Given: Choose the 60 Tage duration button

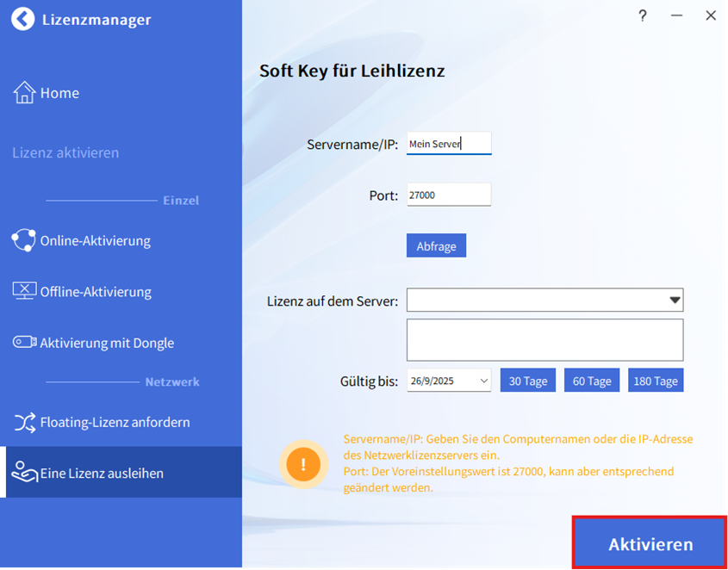Looking at the screenshot, I should click(592, 381).
